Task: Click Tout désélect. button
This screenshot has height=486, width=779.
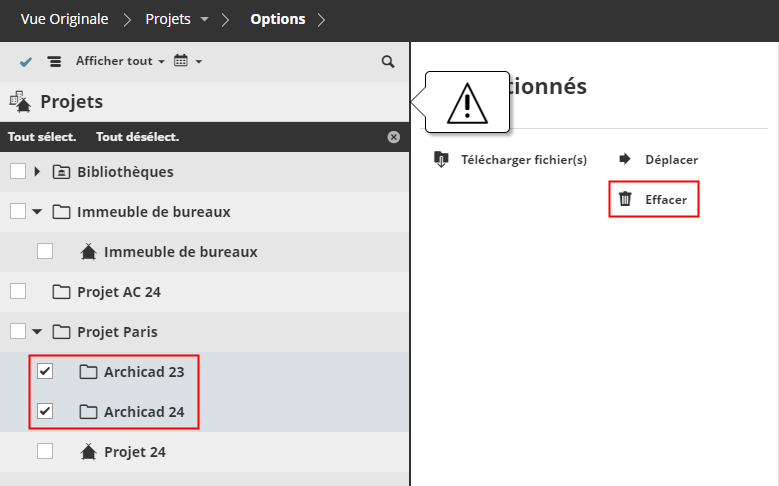Action: [137, 137]
